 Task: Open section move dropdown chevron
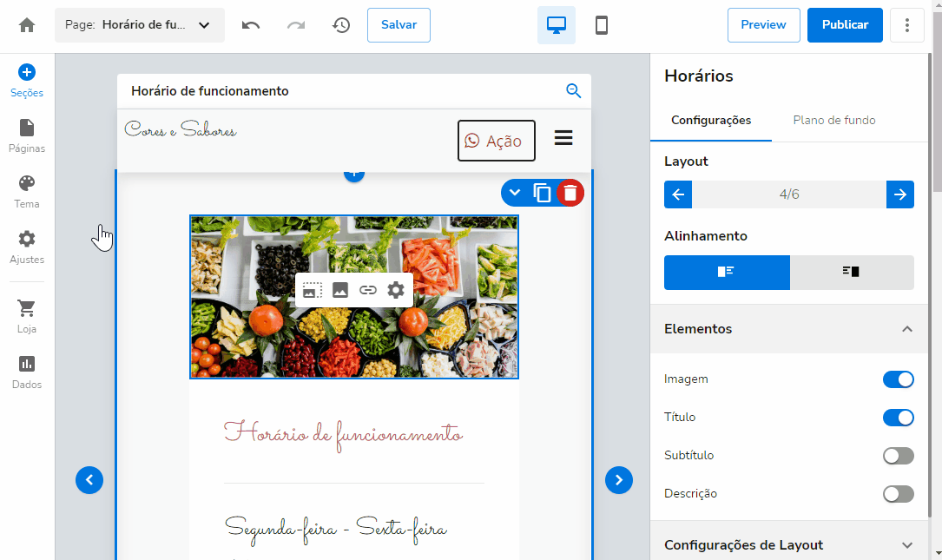click(x=514, y=193)
